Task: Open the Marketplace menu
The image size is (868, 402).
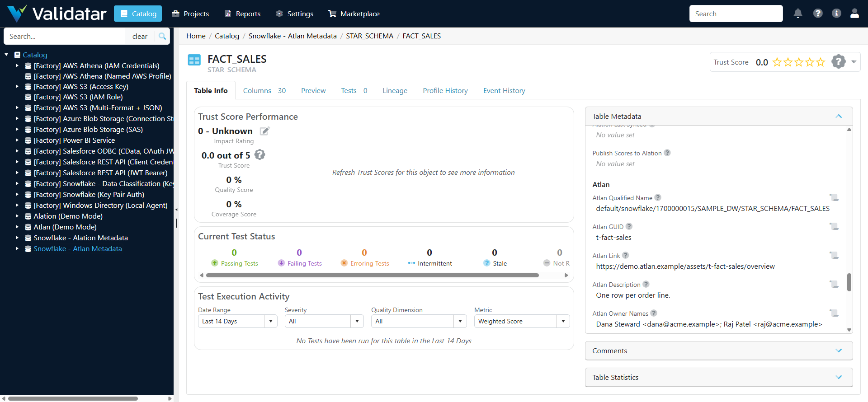Action: pyautogui.click(x=354, y=14)
